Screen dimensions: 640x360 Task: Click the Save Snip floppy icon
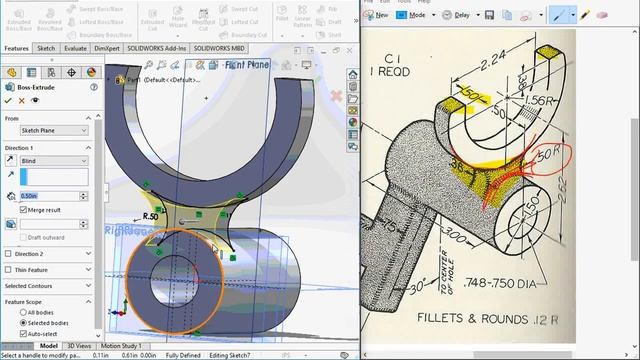tap(489, 15)
